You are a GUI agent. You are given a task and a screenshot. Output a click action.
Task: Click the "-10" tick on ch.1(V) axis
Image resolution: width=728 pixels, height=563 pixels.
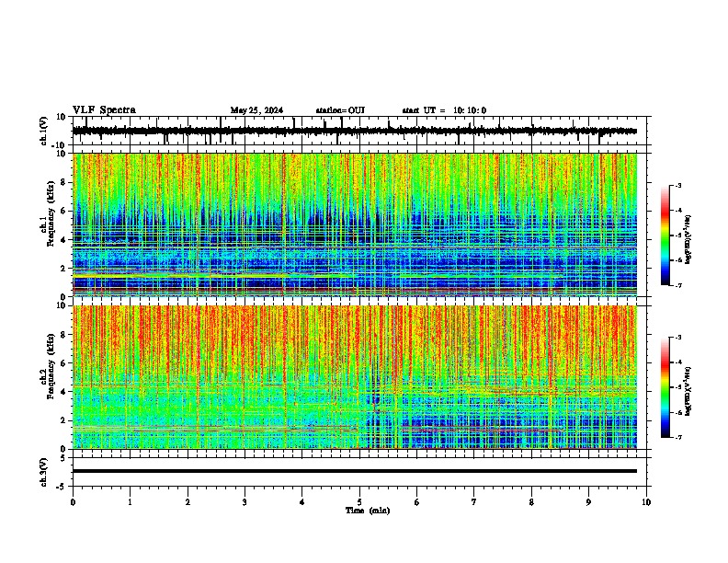coord(59,145)
